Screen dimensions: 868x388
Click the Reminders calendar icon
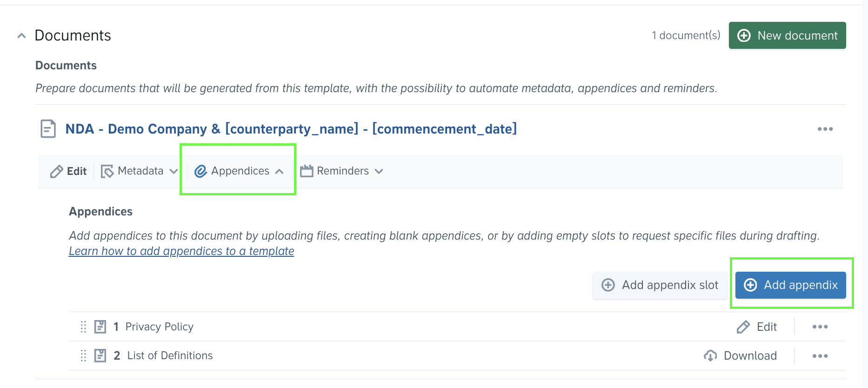pyautogui.click(x=307, y=171)
